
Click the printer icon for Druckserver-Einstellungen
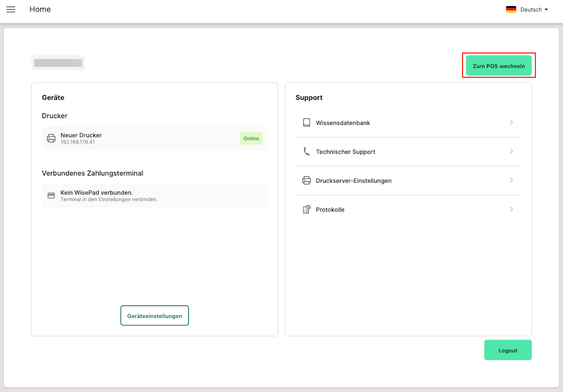click(x=306, y=181)
